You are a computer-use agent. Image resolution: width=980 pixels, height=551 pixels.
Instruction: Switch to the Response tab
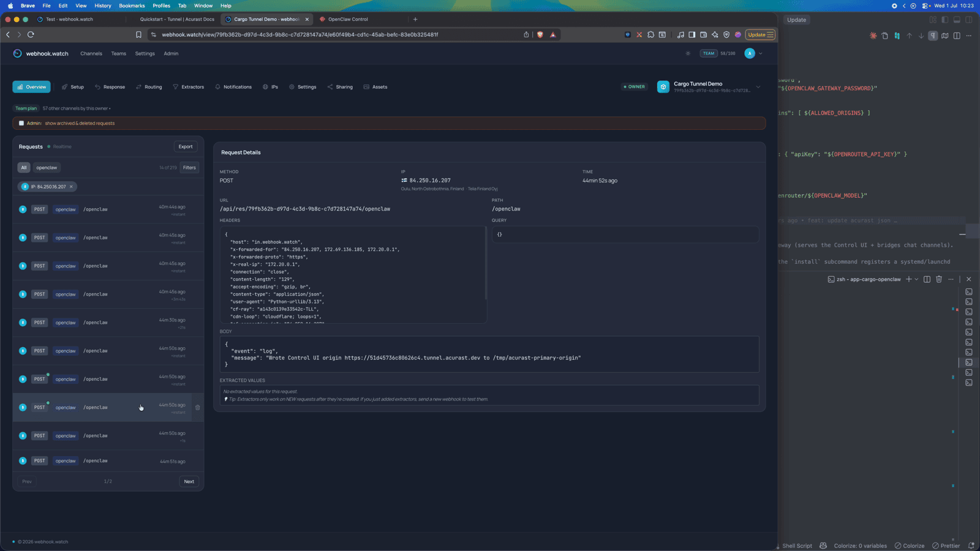(x=110, y=87)
